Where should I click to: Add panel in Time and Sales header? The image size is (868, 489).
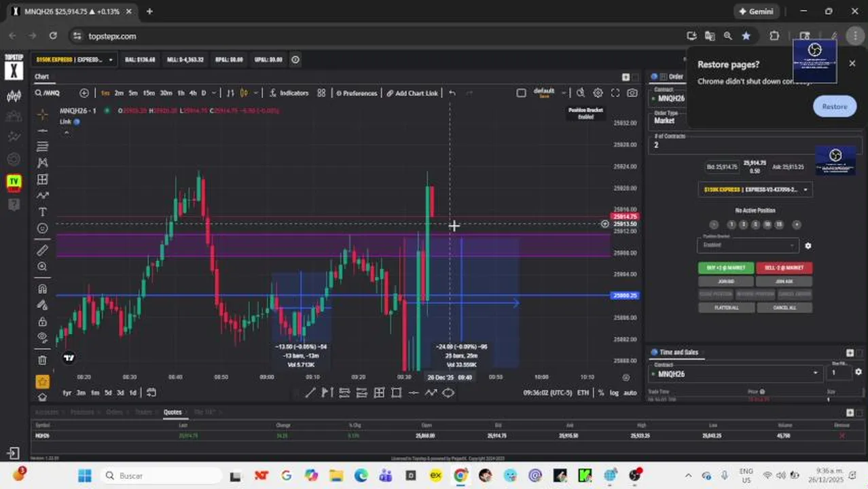850,352
